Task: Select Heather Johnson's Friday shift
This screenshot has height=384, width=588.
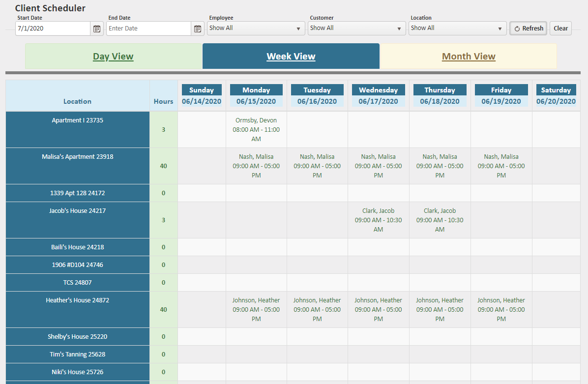Action: [x=501, y=309]
